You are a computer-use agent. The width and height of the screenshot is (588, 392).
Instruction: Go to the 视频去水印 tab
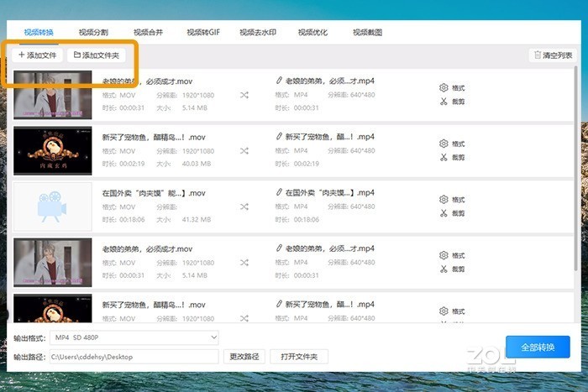pos(258,32)
